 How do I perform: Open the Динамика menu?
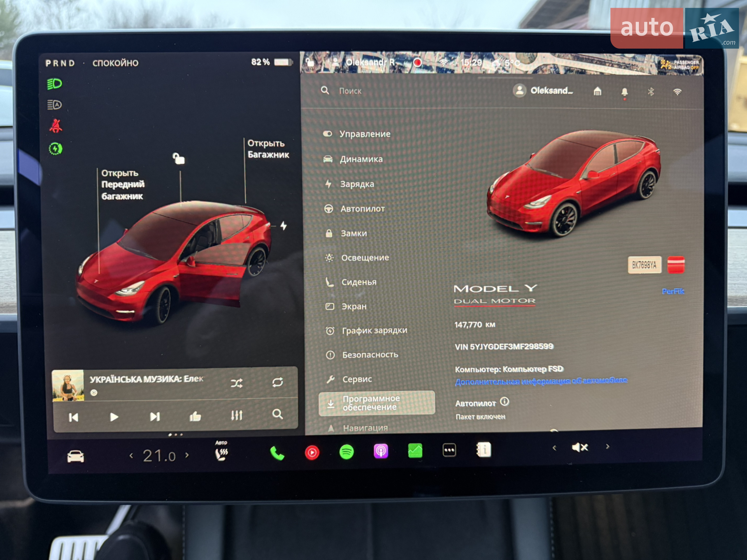pyautogui.click(x=353, y=159)
